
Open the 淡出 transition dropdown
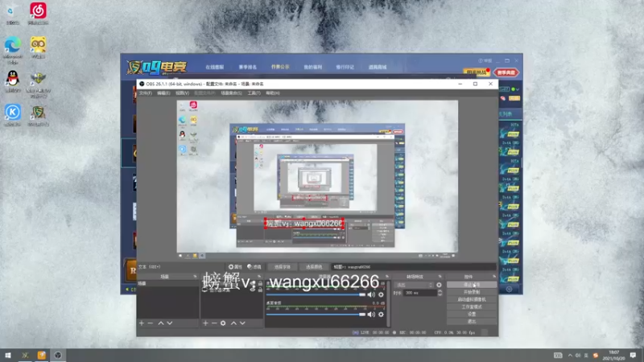[414, 285]
